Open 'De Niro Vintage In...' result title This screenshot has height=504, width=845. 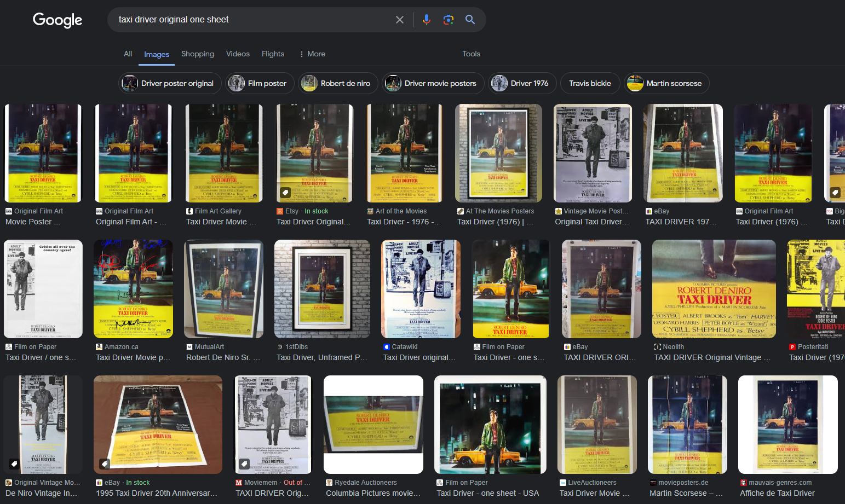pos(42,494)
